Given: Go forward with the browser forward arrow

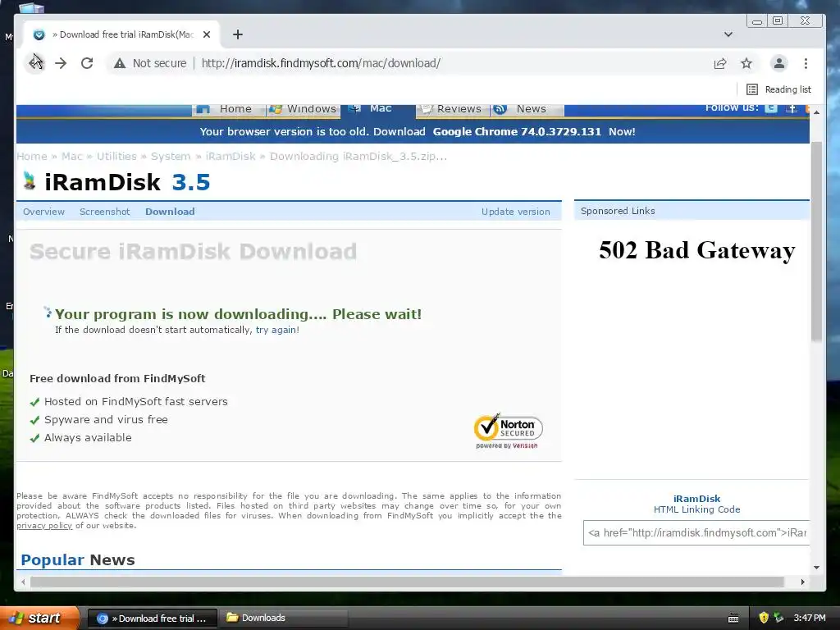Looking at the screenshot, I should pos(61,63).
